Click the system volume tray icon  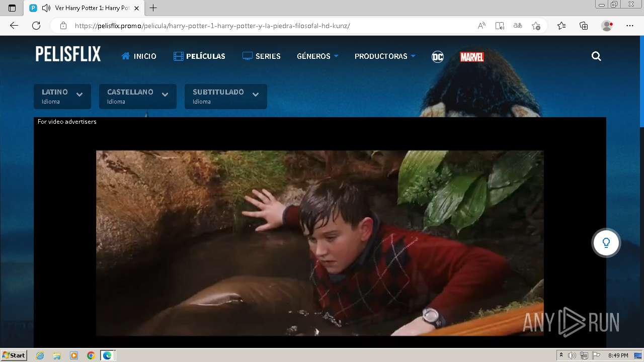pos(572,355)
